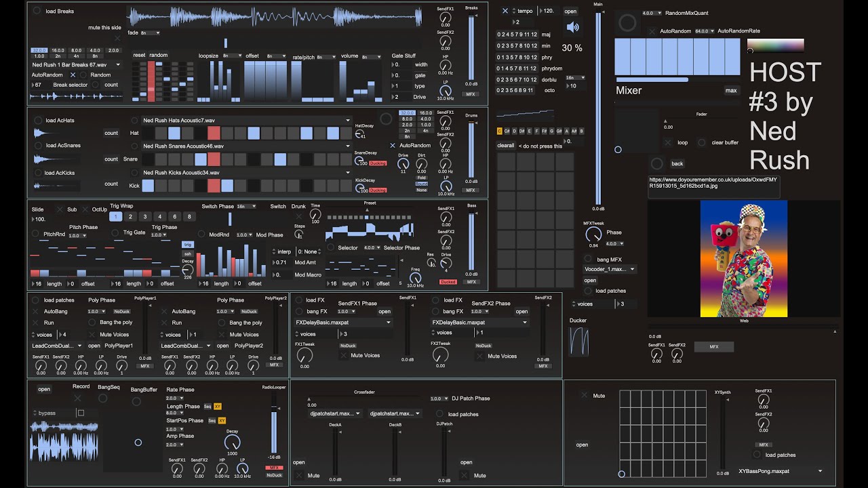
Task: Toggle Run checkbox in PolyPlayer1
Action: pyautogui.click(x=36, y=323)
